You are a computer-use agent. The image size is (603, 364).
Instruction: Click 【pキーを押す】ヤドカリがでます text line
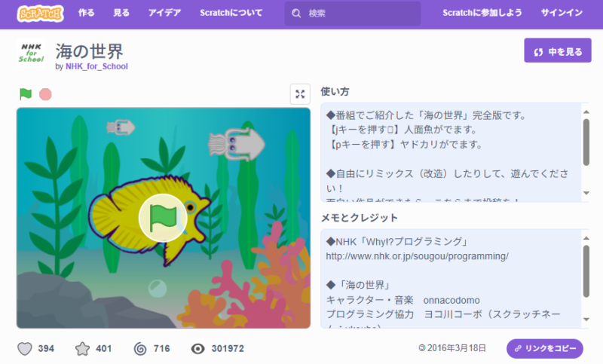pos(404,145)
